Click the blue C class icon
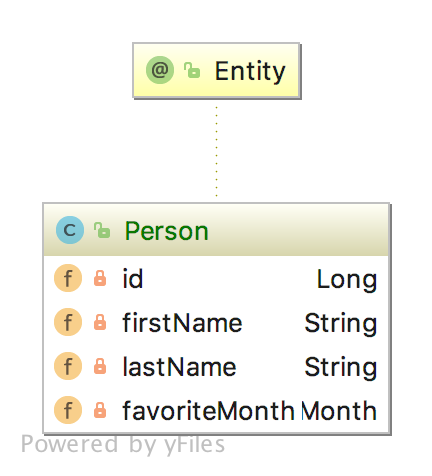This screenshot has width=432, height=476. pyautogui.click(x=70, y=230)
